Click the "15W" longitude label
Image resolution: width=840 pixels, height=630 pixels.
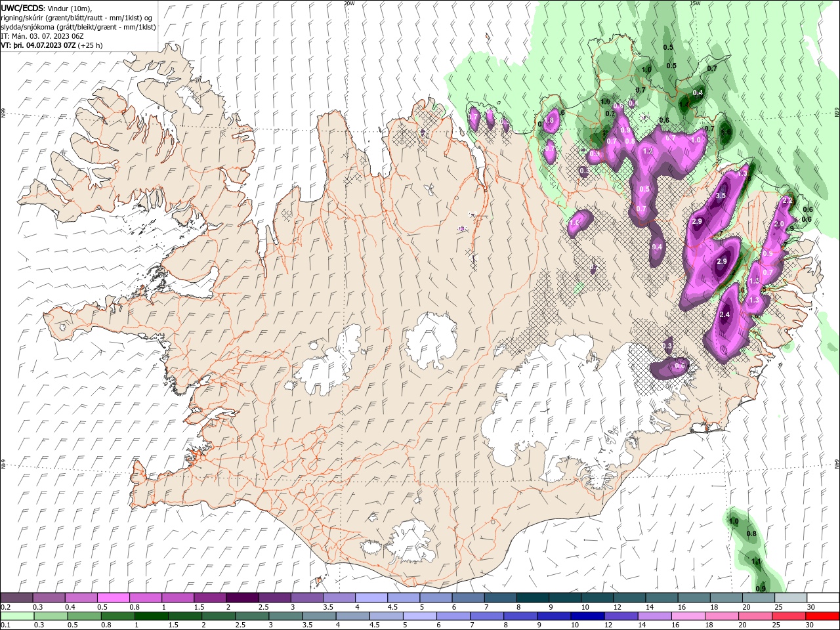tap(695, 3)
